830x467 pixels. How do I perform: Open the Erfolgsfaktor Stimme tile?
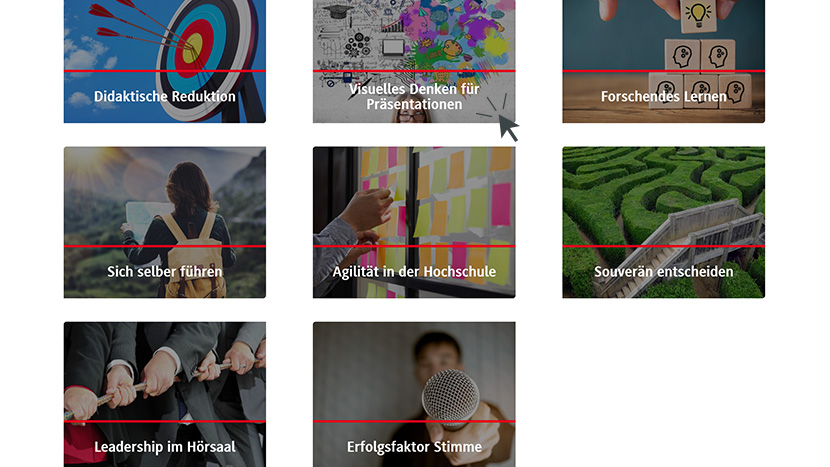(x=414, y=394)
